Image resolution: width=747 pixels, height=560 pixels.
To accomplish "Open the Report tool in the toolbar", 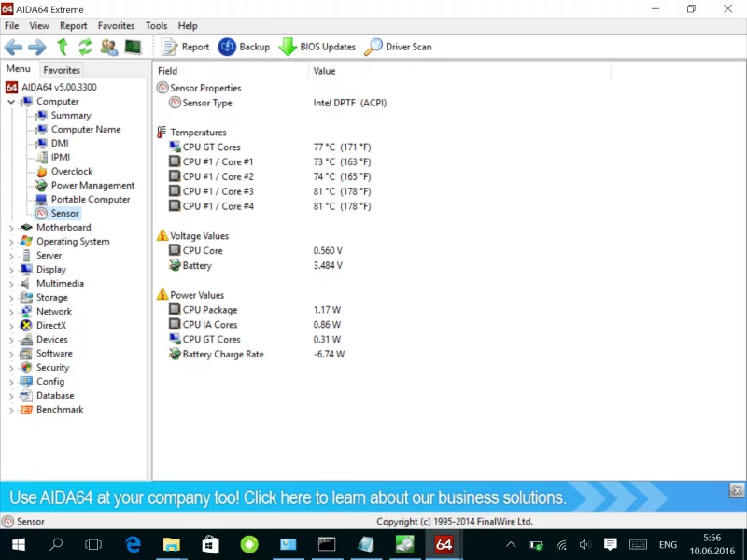I will (x=185, y=47).
